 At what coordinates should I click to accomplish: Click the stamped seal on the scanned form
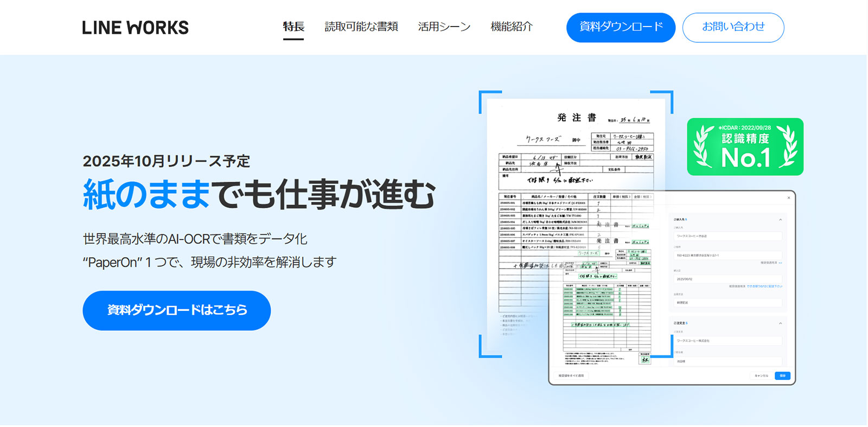point(644,359)
